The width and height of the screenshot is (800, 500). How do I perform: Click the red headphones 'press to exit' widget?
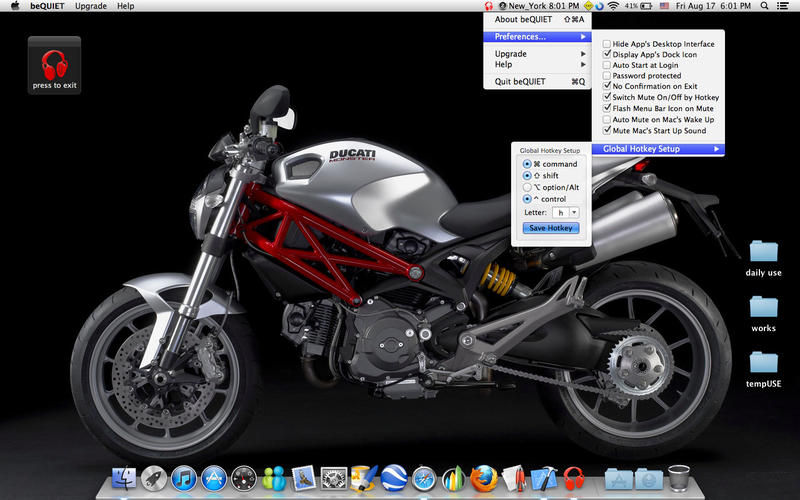(54, 66)
